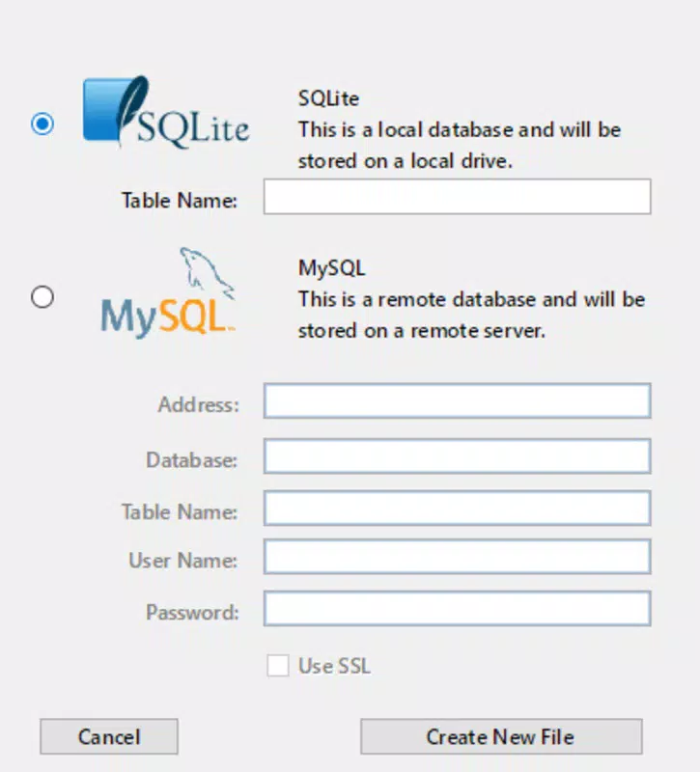The image size is (700, 772).
Task: Click the SQLite feather logo
Action: 166,112
